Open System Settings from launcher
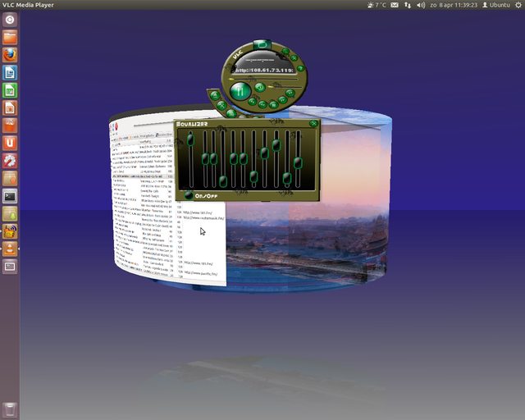 [x=10, y=161]
